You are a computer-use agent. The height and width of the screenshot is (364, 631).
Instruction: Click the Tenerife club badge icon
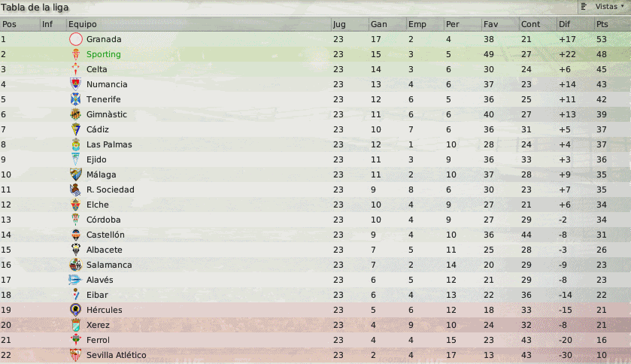75,99
